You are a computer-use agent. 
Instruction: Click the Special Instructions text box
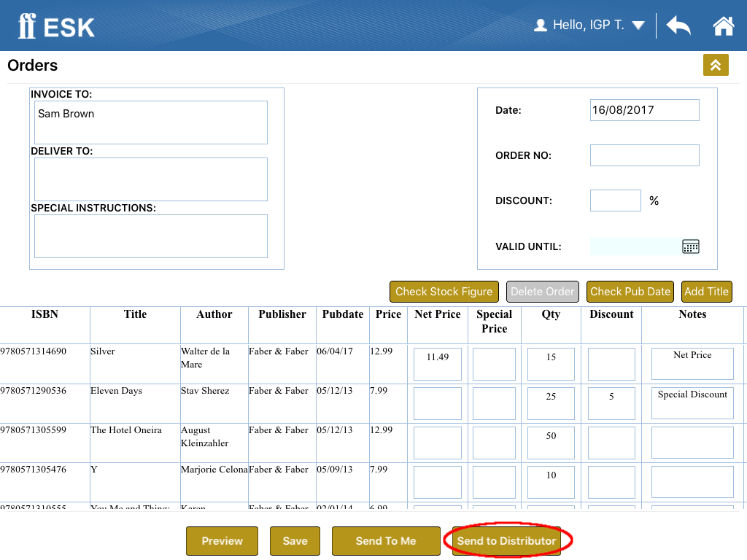(x=150, y=236)
